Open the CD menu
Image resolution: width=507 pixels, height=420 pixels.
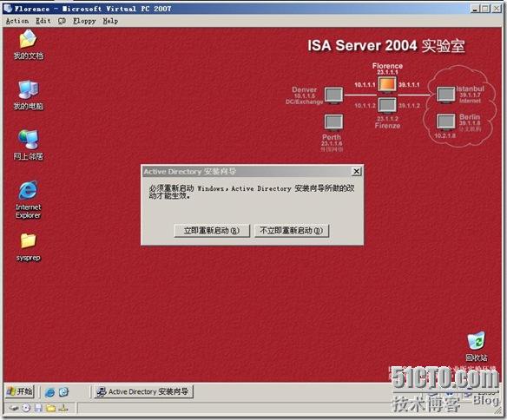pyautogui.click(x=62, y=21)
